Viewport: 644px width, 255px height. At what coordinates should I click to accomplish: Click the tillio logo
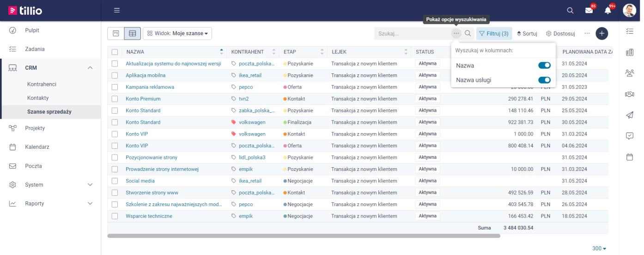(25, 10)
